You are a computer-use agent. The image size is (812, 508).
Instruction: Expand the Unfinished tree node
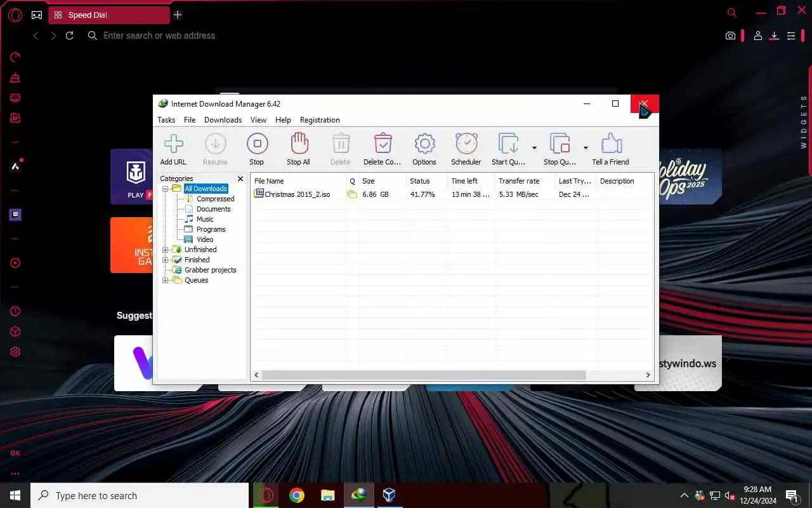pyautogui.click(x=165, y=250)
